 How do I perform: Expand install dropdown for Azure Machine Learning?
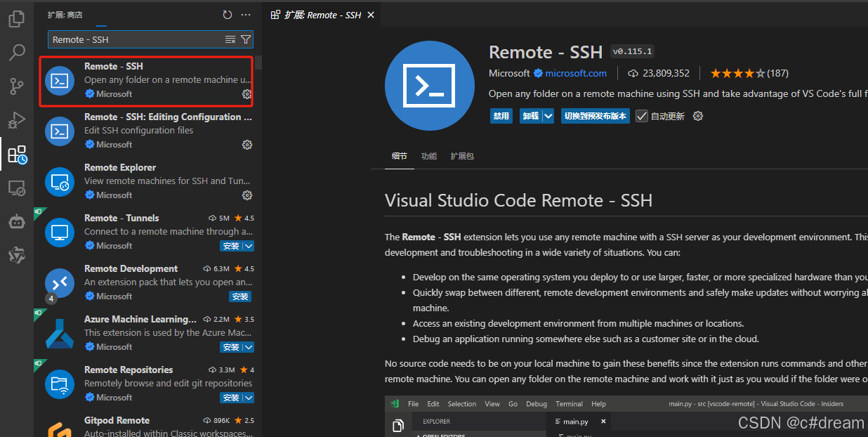(x=249, y=347)
